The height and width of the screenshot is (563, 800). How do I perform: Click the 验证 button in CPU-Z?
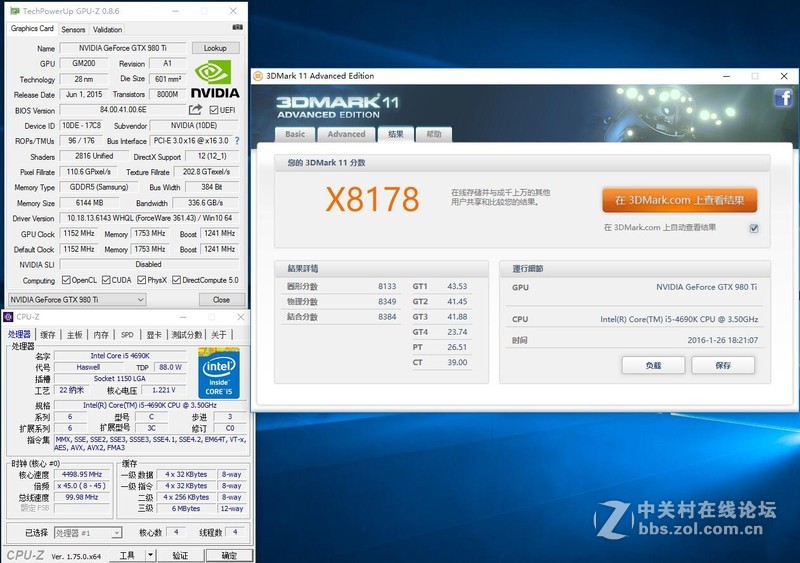pyautogui.click(x=180, y=555)
